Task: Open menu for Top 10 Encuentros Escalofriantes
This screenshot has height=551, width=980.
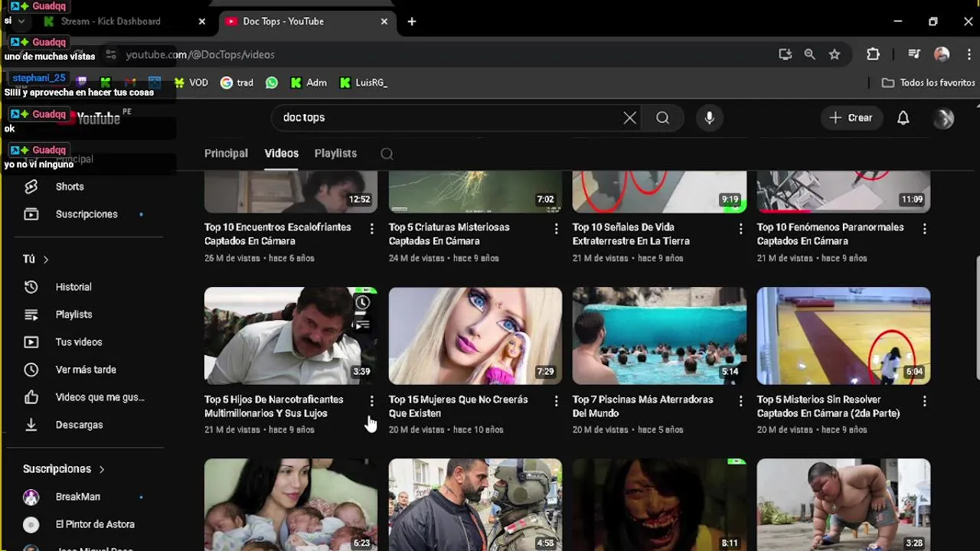Action: pyautogui.click(x=372, y=229)
